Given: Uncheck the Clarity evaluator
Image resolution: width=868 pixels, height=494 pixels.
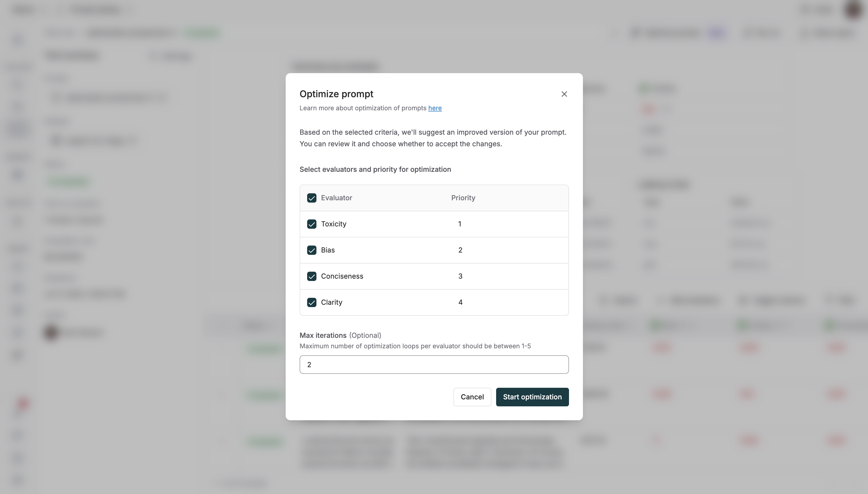Looking at the screenshot, I should coord(311,302).
